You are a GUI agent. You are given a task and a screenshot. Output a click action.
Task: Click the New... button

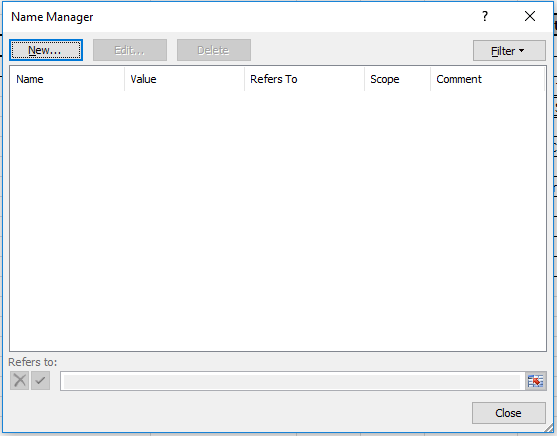[46, 50]
